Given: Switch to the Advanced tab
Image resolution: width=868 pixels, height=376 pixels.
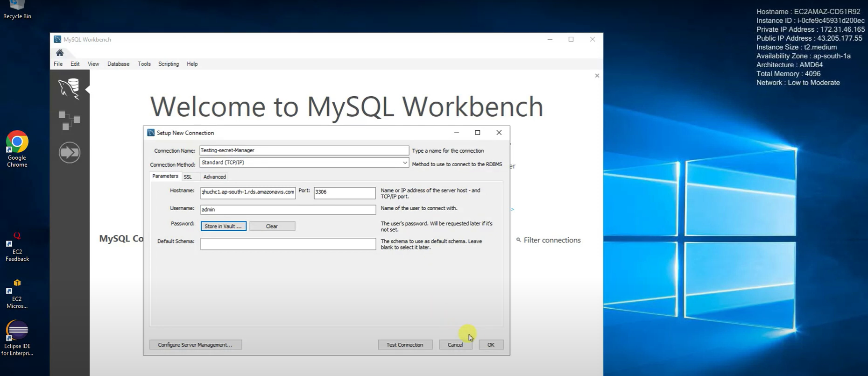Looking at the screenshot, I should 215,177.
